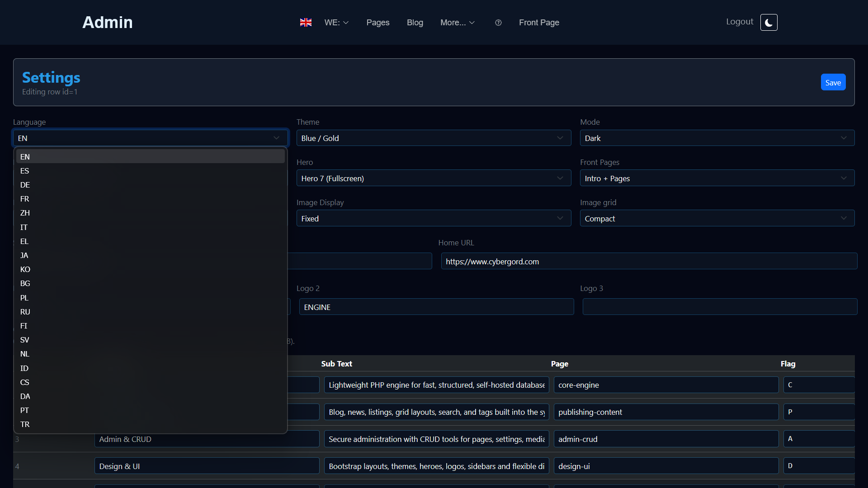Edit sub text starting 'Secure administration'
The image size is (868, 488).
click(436, 439)
